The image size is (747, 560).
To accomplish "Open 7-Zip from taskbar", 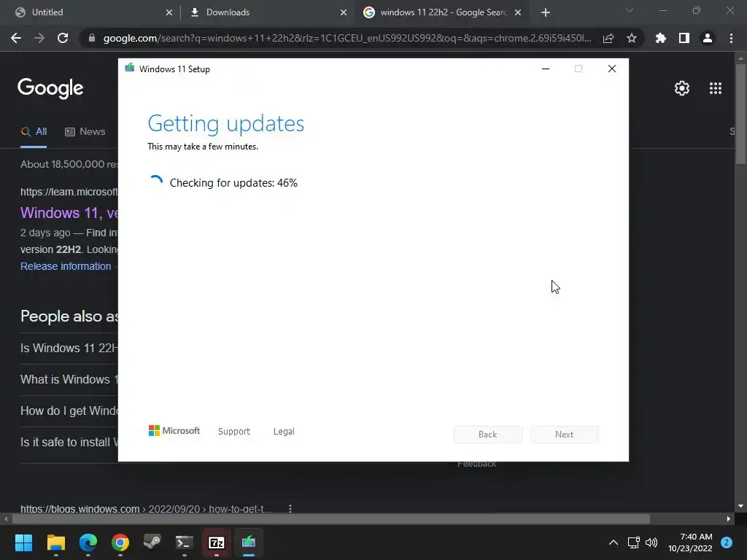I will [x=216, y=542].
